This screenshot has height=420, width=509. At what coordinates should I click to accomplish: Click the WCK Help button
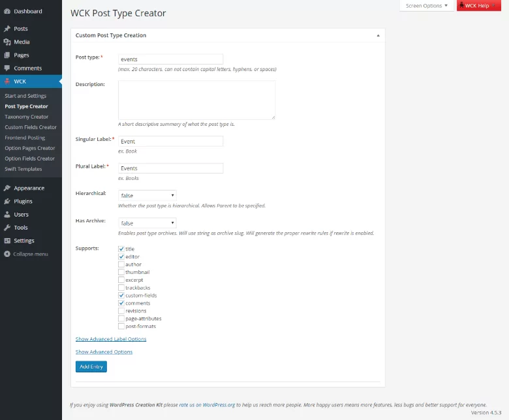[479, 6]
